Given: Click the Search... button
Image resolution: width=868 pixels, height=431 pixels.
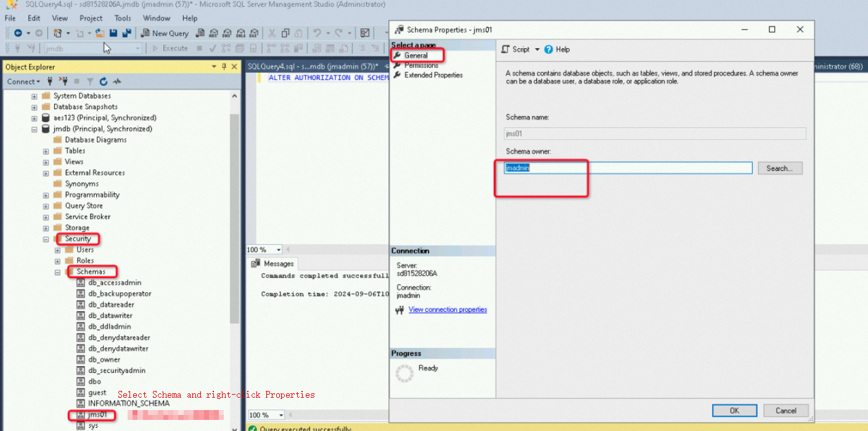Looking at the screenshot, I should pos(780,168).
